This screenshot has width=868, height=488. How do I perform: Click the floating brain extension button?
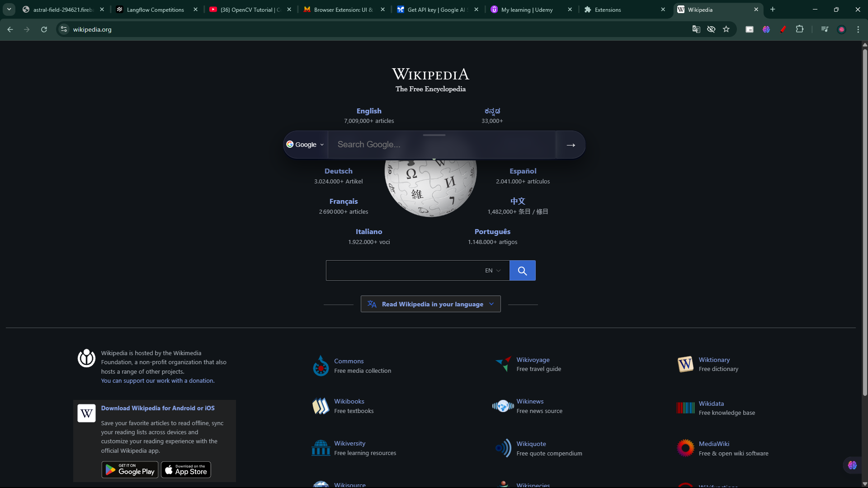pos(852,465)
